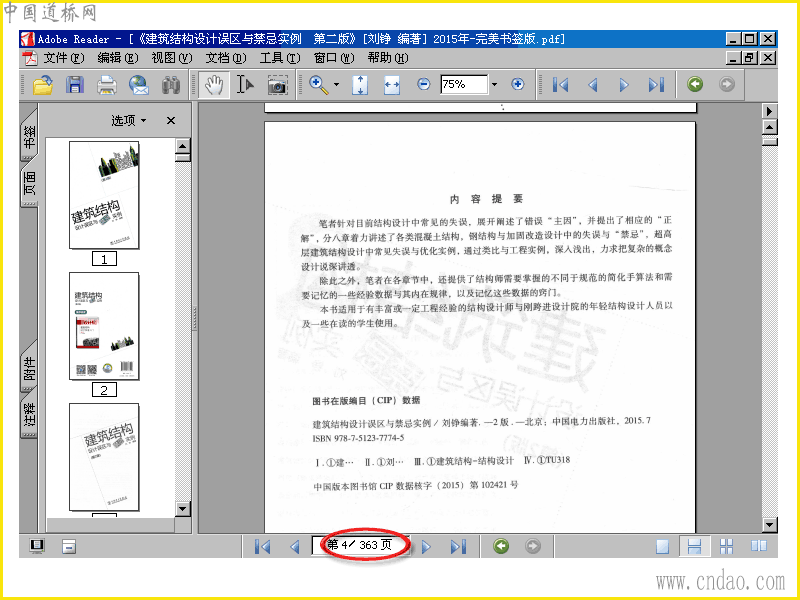
Task: Open the 文档(D) menu
Action: (226, 58)
